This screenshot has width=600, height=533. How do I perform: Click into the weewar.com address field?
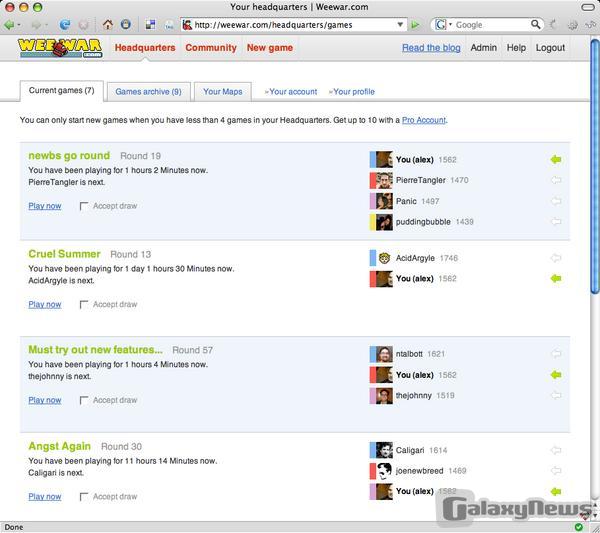290,24
